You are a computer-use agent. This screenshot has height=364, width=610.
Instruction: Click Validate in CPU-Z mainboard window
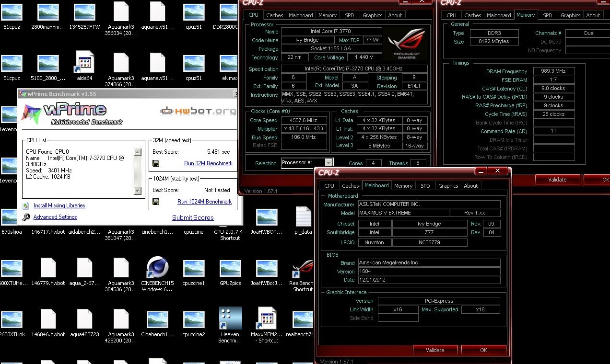pos(435,350)
